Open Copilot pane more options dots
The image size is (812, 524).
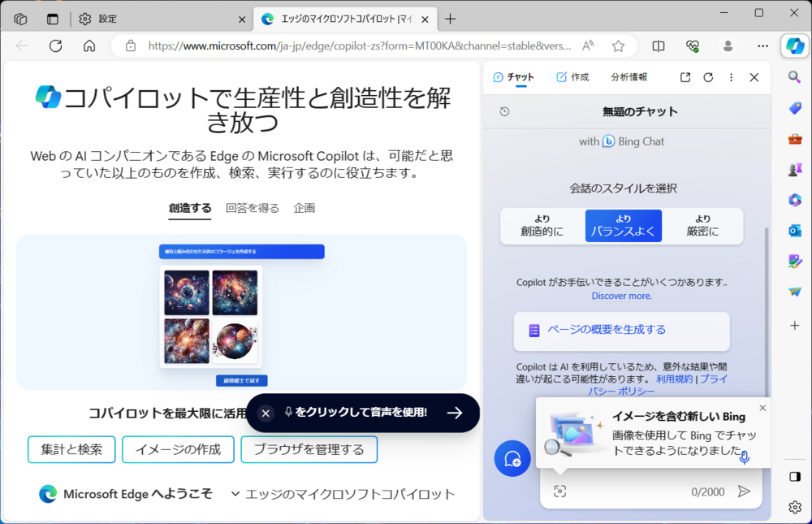(732, 77)
